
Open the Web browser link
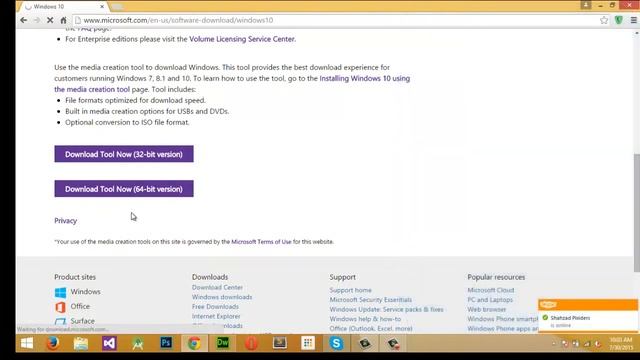[x=487, y=309]
